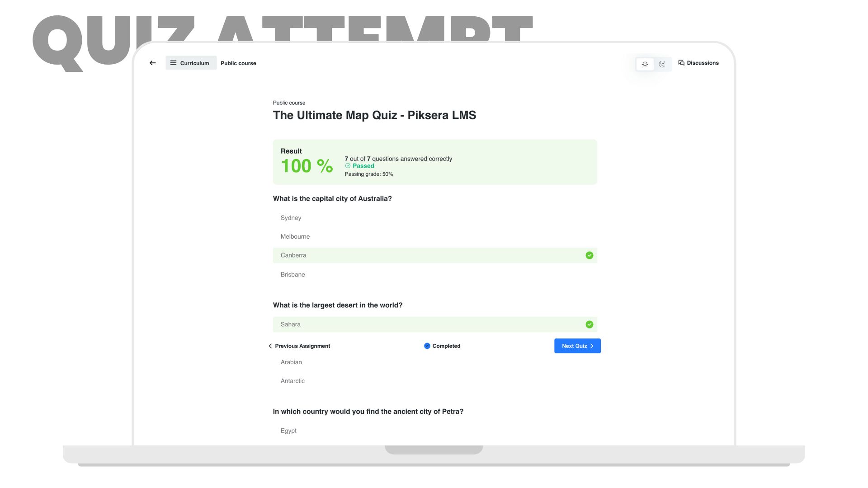Click green checkmark on Sahara answer

pyautogui.click(x=589, y=324)
